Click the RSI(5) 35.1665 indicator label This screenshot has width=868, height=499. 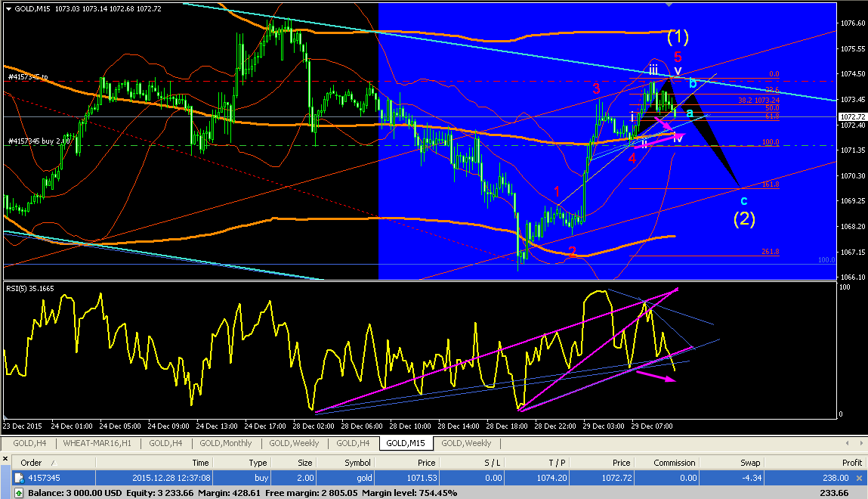click(30, 289)
